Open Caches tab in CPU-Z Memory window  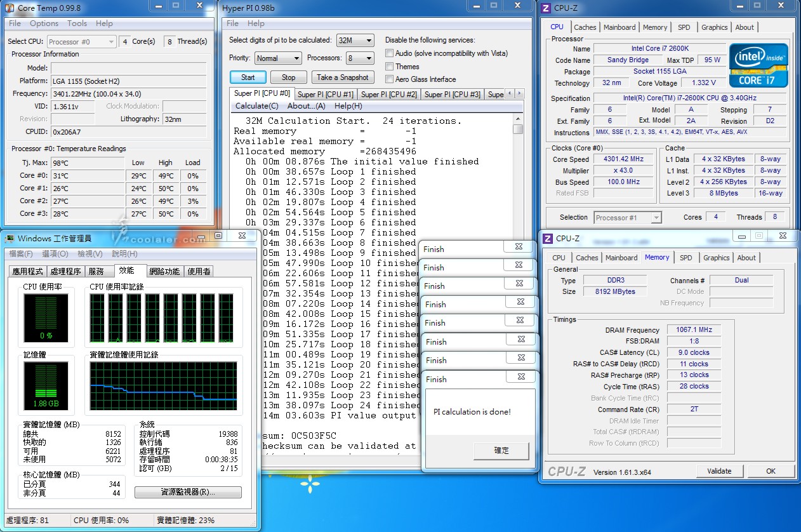click(x=587, y=258)
